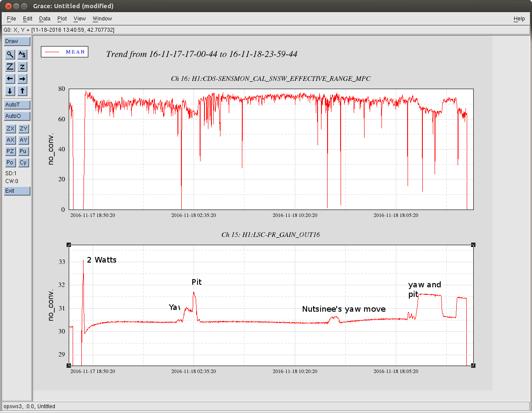Click the AutoT autotick button

pyautogui.click(x=17, y=105)
